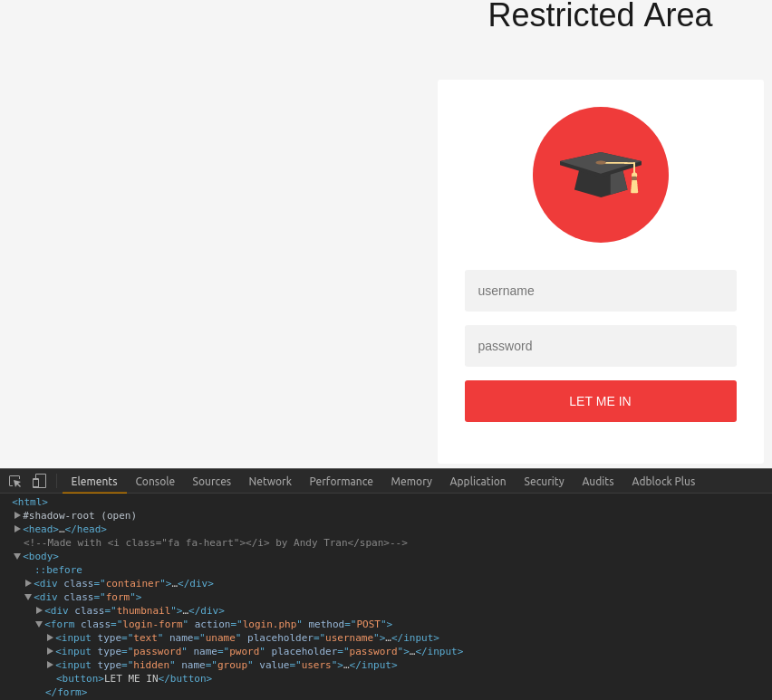This screenshot has height=700, width=772.
Task: Select the button LET ME IN source line
Action: coord(134,678)
